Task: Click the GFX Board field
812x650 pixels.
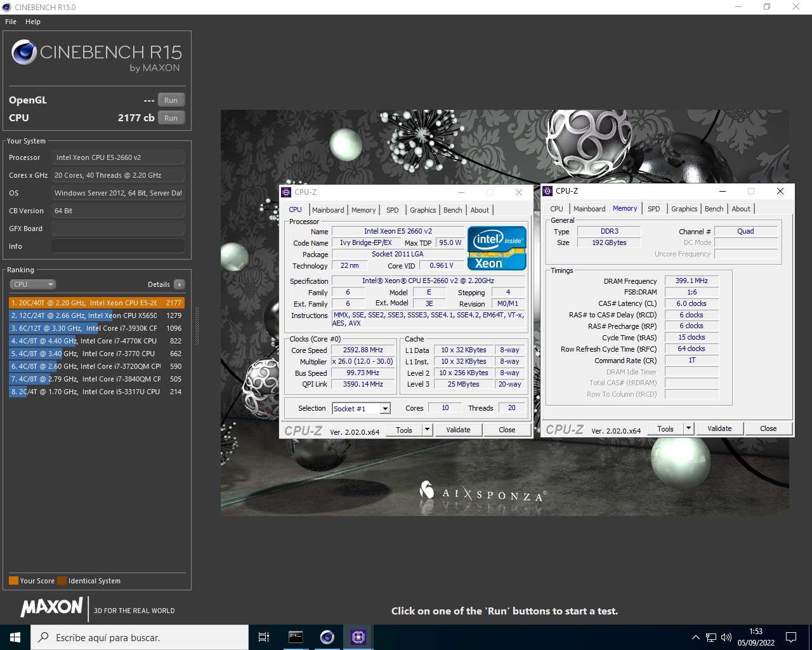Action: tap(118, 229)
